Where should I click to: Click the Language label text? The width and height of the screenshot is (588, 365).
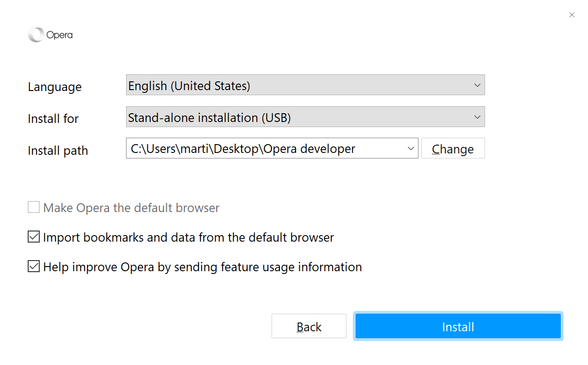(x=55, y=87)
